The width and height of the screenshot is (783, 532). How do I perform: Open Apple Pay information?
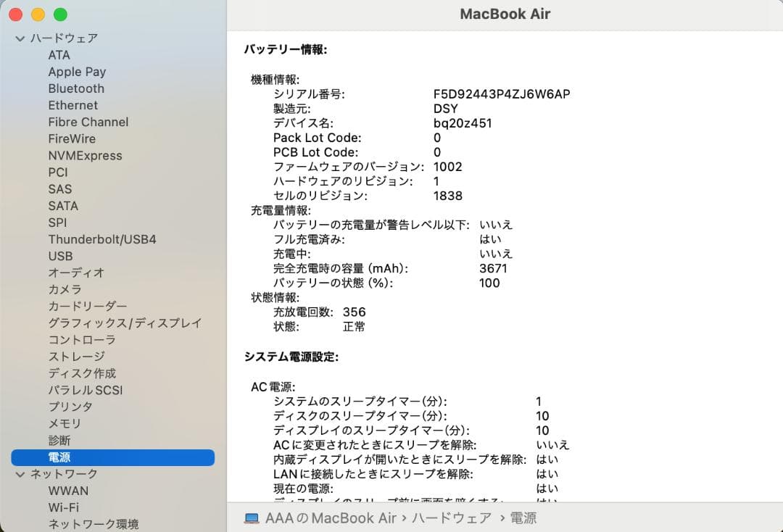[x=77, y=71]
